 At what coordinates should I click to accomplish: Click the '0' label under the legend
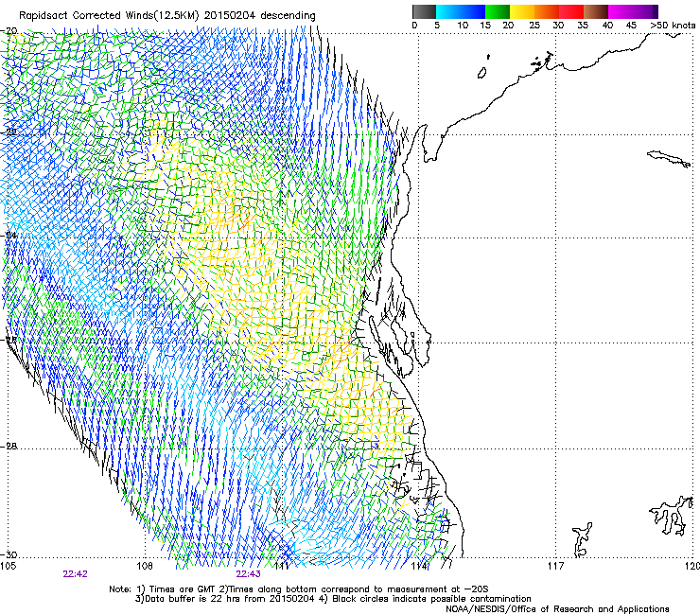[x=414, y=26]
